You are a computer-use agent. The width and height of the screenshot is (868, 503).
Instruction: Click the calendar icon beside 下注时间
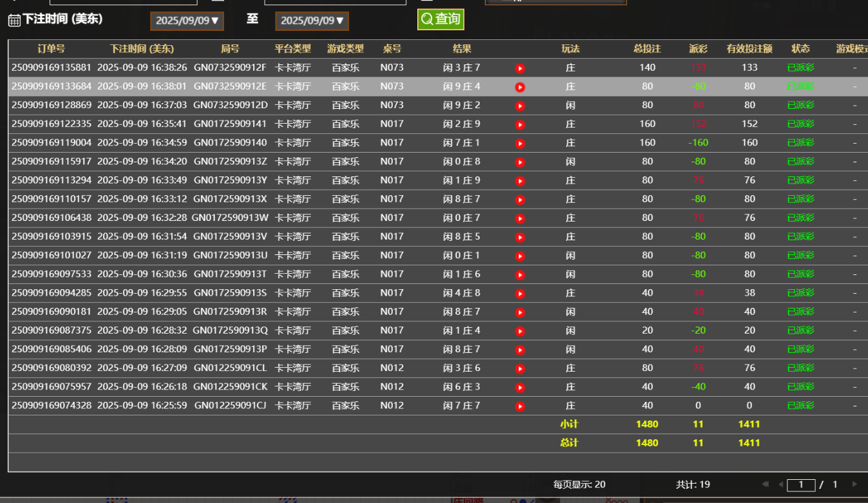click(x=14, y=20)
